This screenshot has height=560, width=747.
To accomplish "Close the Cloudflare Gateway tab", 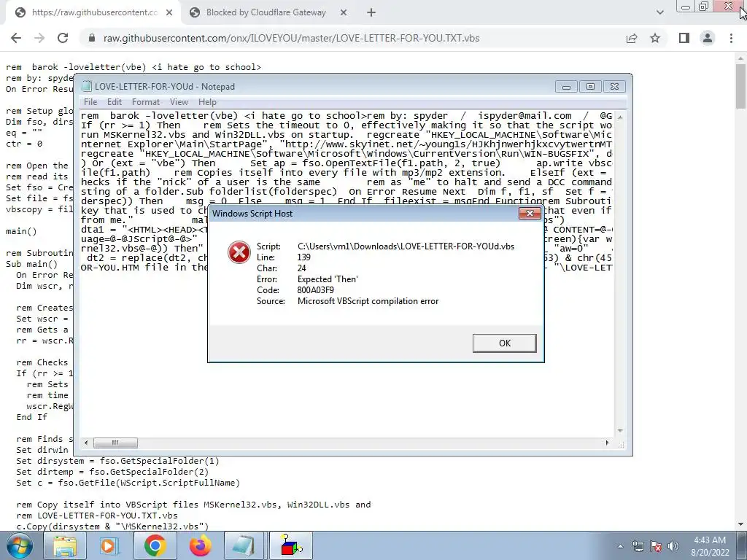I will [x=344, y=13].
